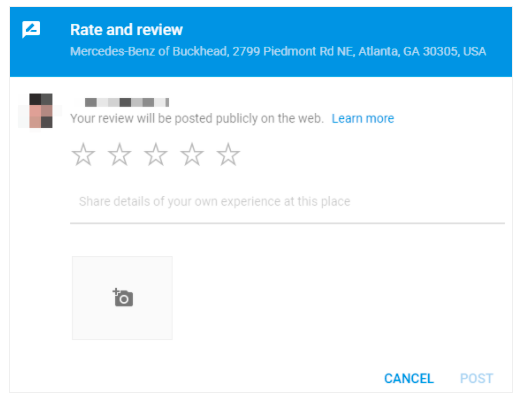Rate one star by selecting first star
519x400 pixels.
pyautogui.click(x=83, y=154)
